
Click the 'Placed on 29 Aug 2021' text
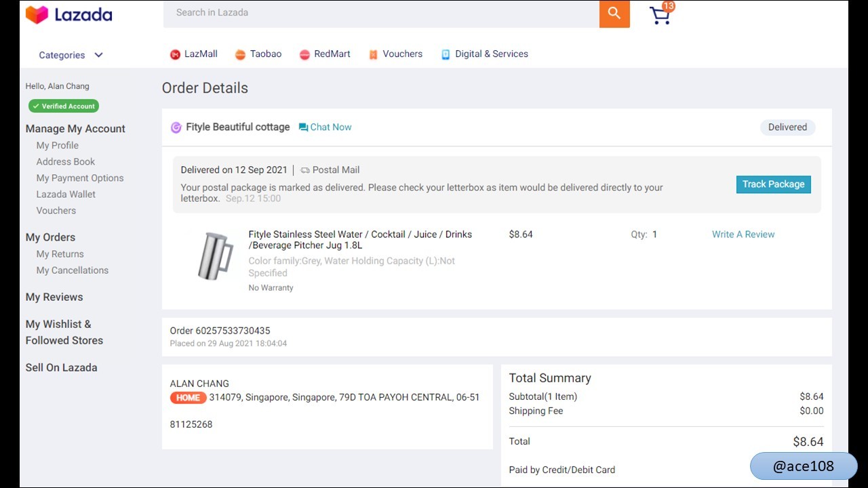229,344
